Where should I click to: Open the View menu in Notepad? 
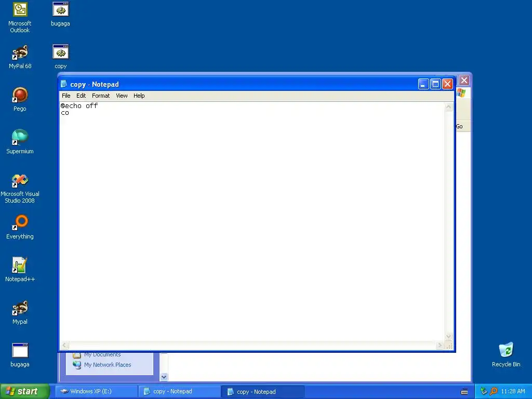coord(122,96)
